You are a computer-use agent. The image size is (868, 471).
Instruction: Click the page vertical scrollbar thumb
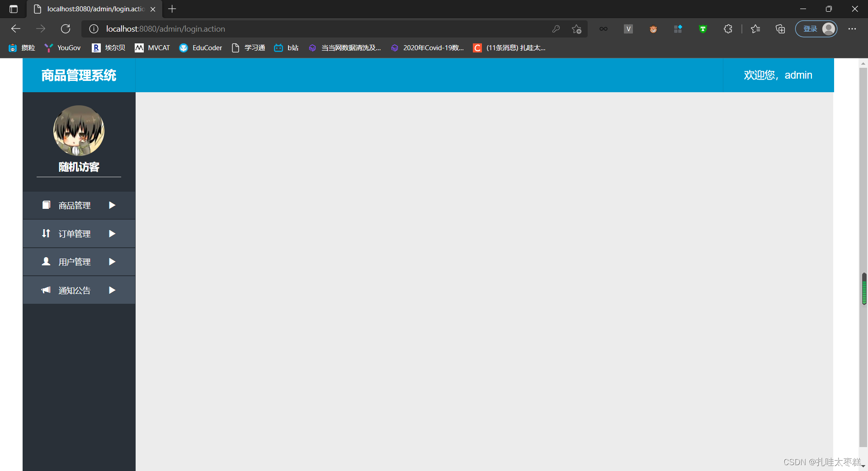pyautogui.click(x=863, y=258)
